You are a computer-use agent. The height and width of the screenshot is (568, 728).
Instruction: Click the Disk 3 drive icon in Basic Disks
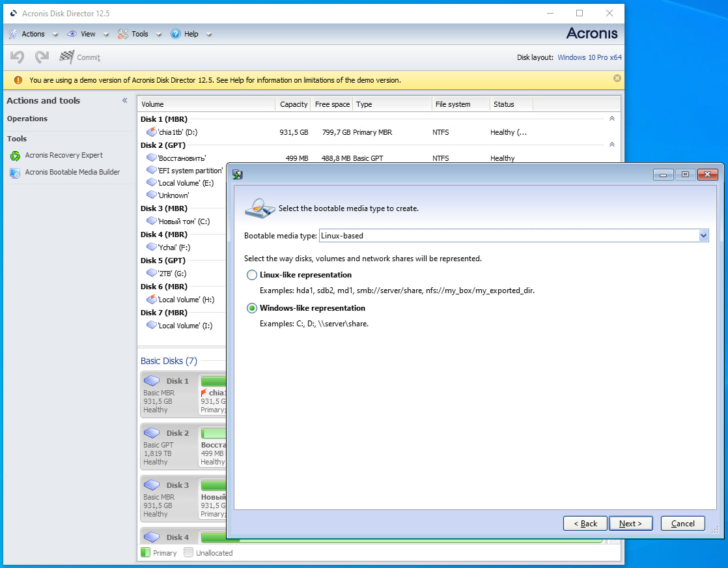152,485
